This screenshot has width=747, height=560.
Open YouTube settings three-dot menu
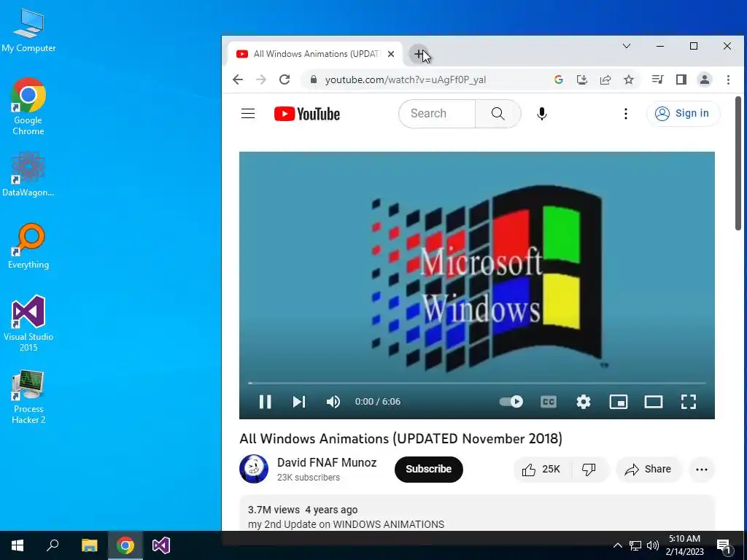tap(625, 113)
